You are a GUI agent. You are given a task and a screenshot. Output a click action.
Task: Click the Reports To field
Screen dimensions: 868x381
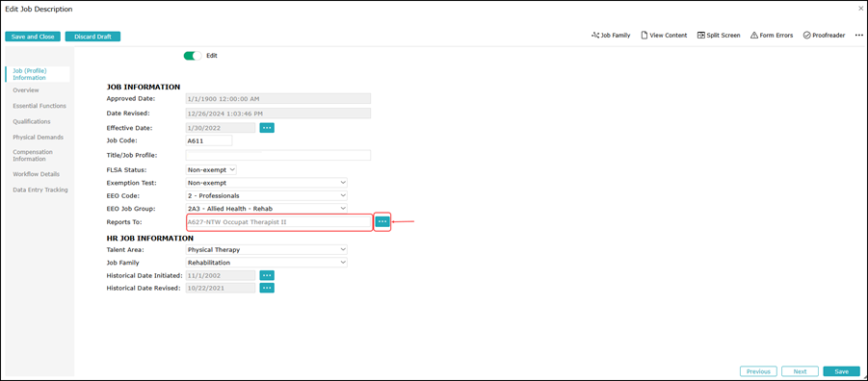pyautogui.click(x=278, y=221)
